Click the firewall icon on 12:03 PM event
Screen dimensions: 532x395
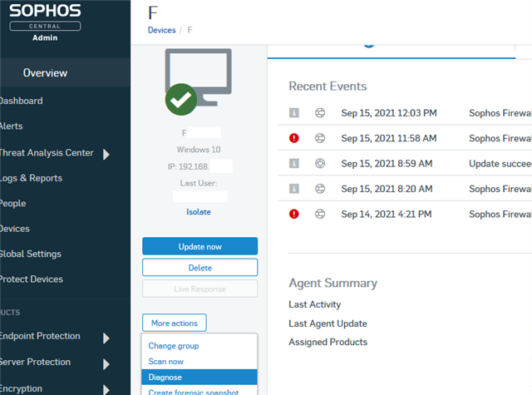pos(320,112)
